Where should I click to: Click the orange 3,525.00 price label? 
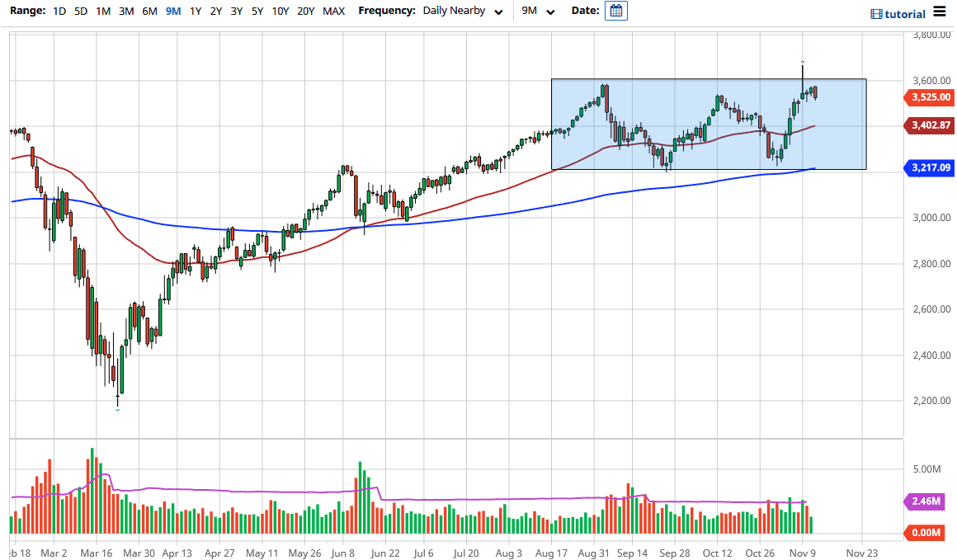[928, 97]
